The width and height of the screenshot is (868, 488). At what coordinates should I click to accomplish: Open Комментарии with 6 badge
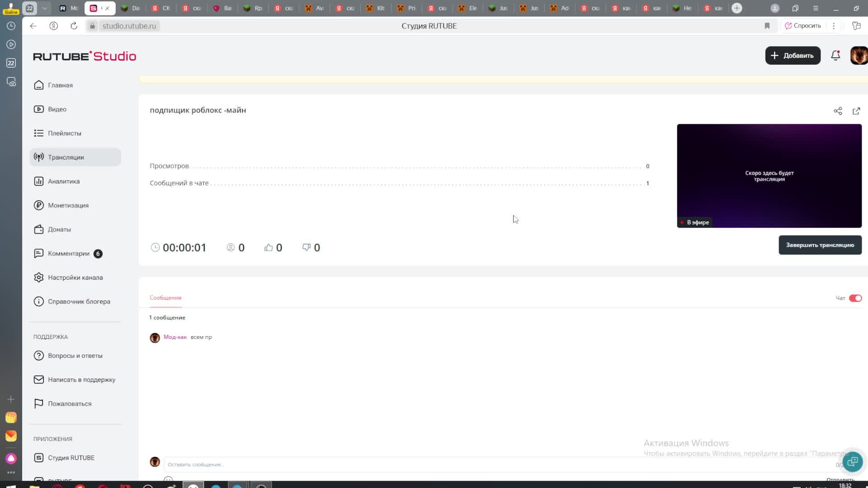click(x=69, y=253)
